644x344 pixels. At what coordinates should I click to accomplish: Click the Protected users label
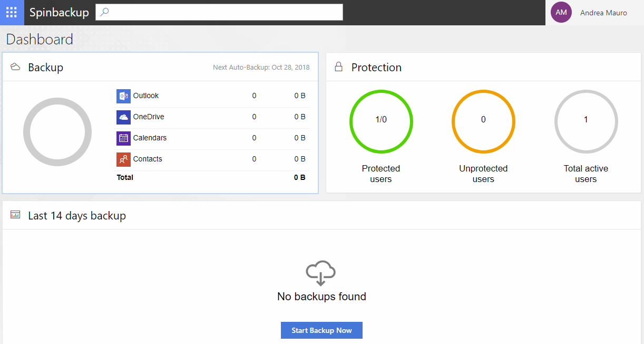pos(381,174)
